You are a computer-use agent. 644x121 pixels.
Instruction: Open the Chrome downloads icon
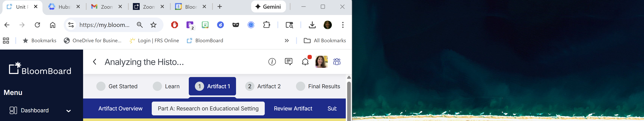(312, 25)
